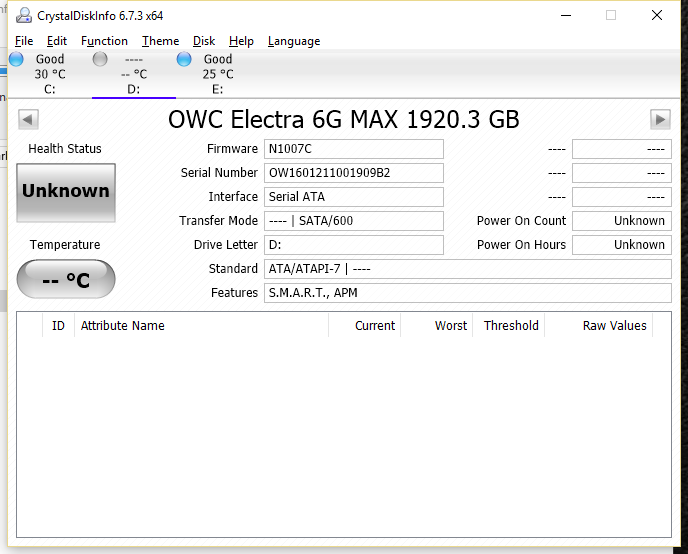Click the Transfer Mode SATA/600 field

pos(354,221)
